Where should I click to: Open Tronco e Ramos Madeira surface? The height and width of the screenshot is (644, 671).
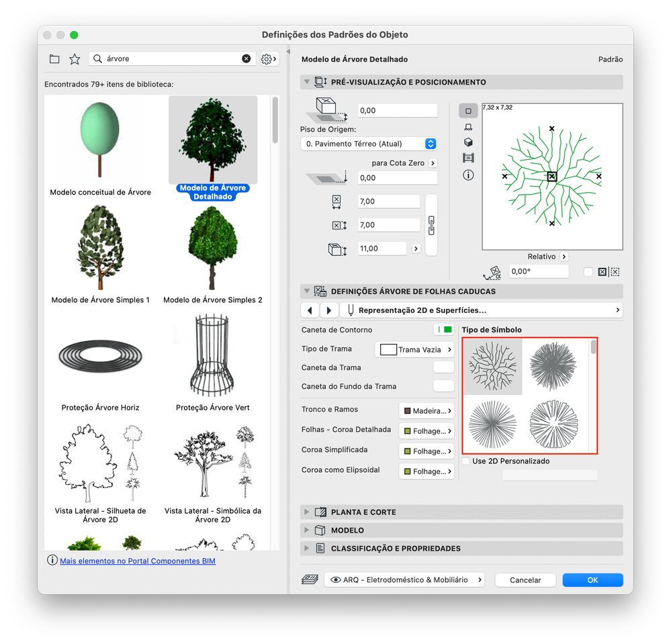tap(427, 411)
